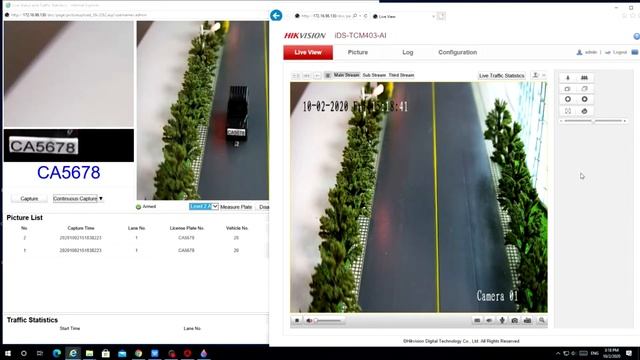The width and height of the screenshot is (640, 360).
Task: Click the right icon in the panel's second row
Action: click(584, 89)
